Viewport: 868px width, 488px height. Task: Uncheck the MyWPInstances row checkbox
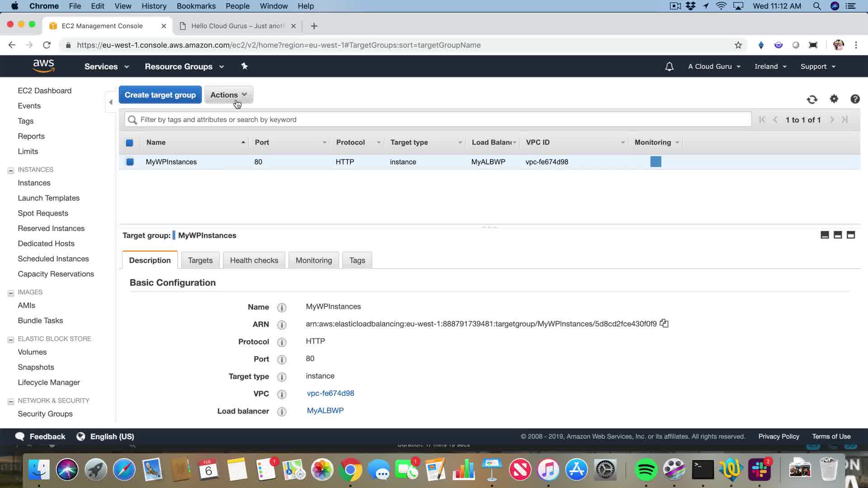point(130,162)
